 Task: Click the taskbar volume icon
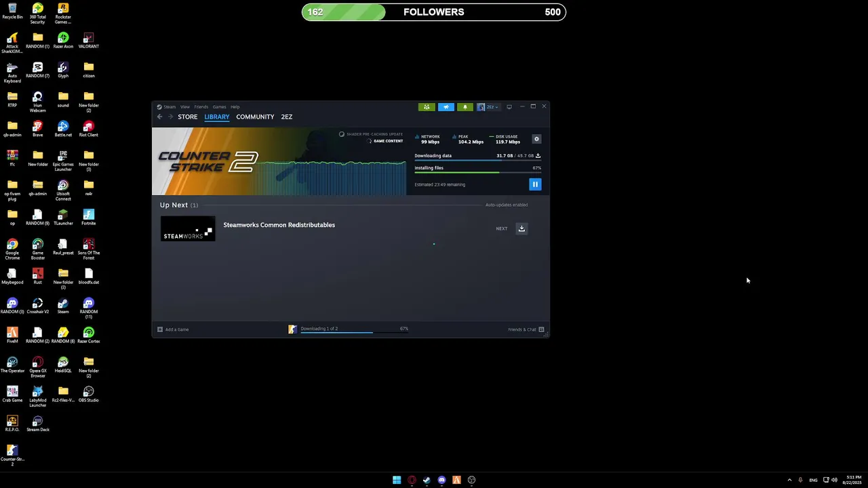tap(834, 480)
